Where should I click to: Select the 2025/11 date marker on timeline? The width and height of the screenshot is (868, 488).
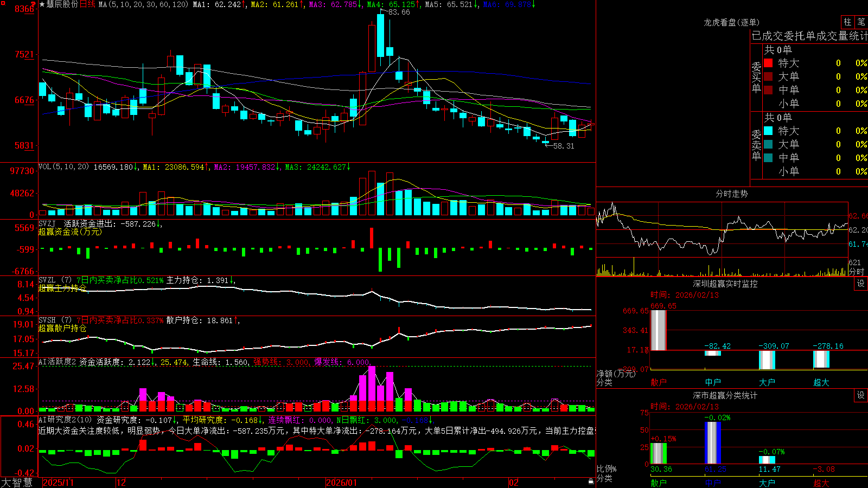(58, 483)
